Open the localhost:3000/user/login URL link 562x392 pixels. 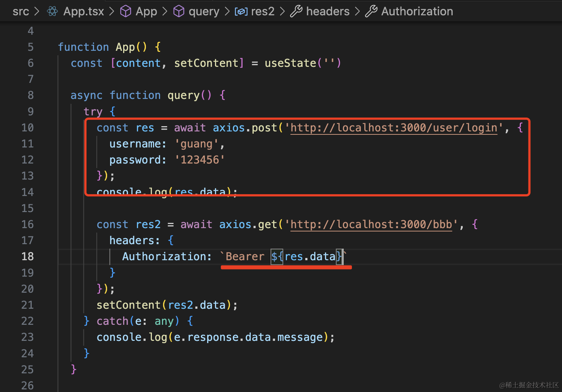(x=394, y=128)
